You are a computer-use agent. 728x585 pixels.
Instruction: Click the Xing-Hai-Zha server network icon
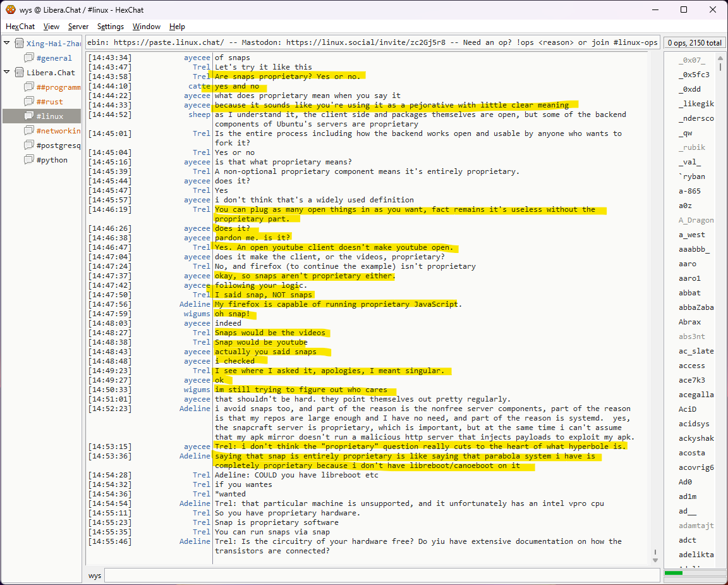pyautogui.click(x=20, y=44)
